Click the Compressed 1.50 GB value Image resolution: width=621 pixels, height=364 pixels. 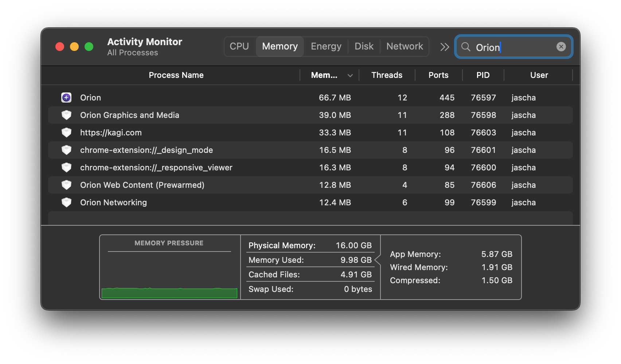click(497, 280)
